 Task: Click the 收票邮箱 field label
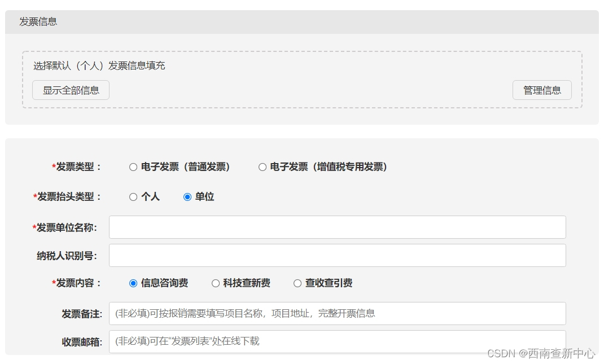coord(82,342)
